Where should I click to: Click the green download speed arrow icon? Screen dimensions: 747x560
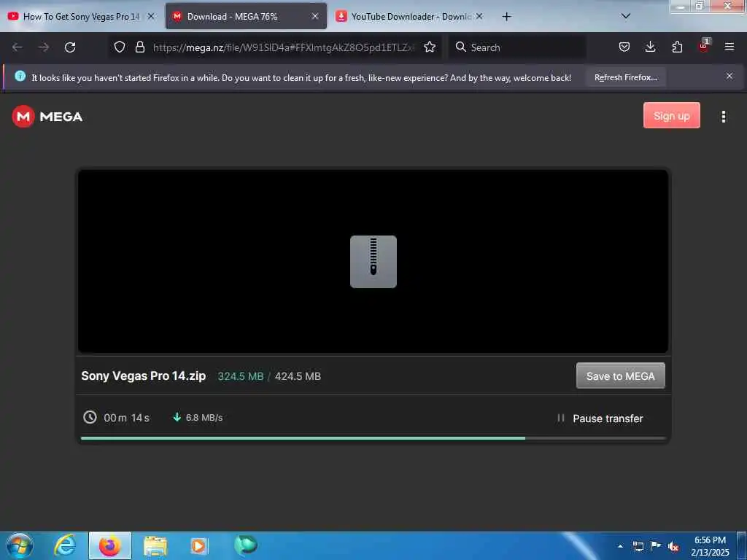pos(177,417)
